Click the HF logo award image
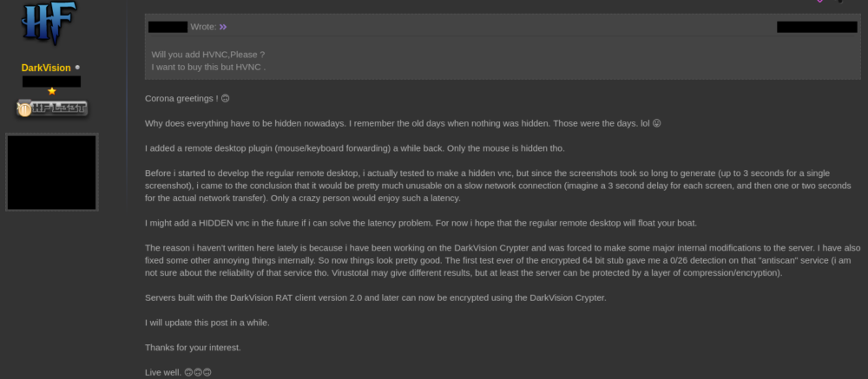The image size is (868, 379). click(x=49, y=23)
